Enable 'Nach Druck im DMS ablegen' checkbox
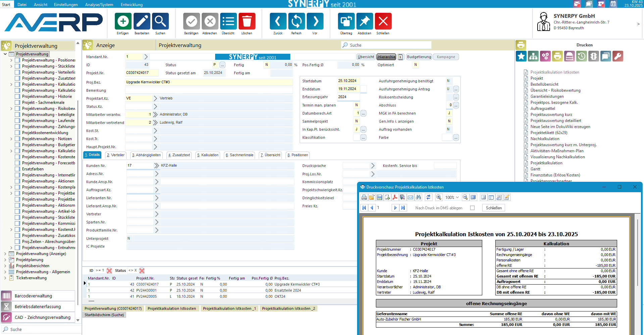This screenshot has height=335, width=644. [472, 208]
